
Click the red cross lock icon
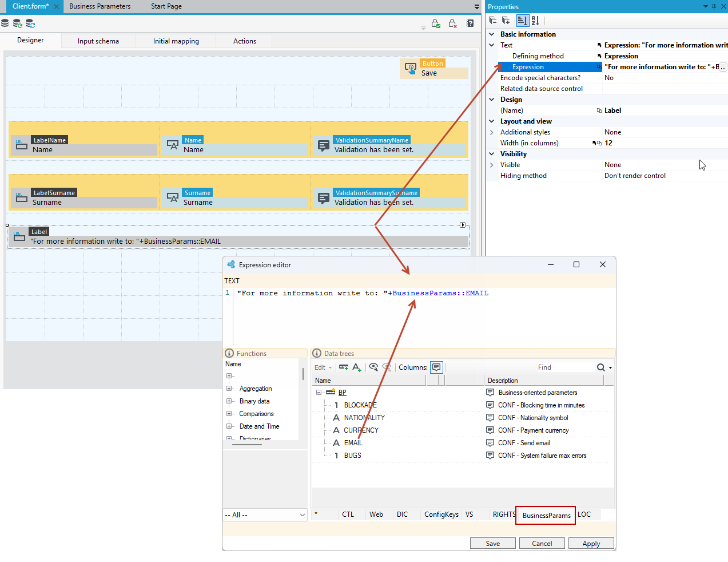click(x=452, y=23)
